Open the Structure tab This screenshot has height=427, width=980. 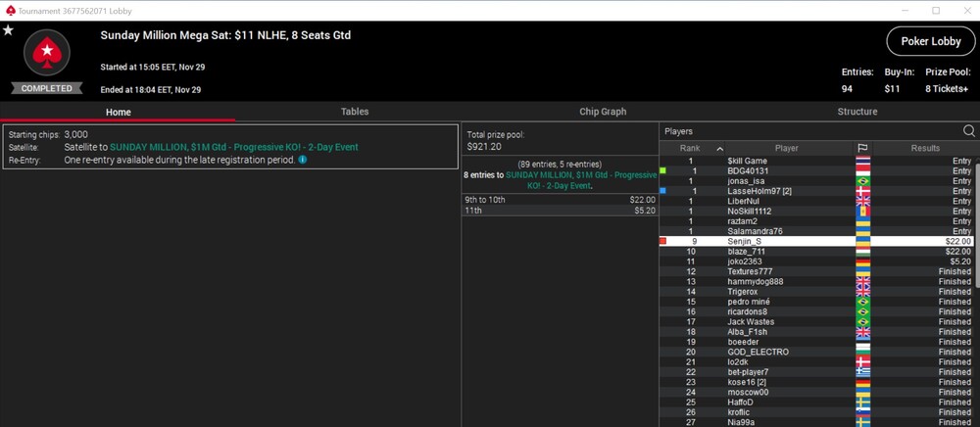coord(857,112)
